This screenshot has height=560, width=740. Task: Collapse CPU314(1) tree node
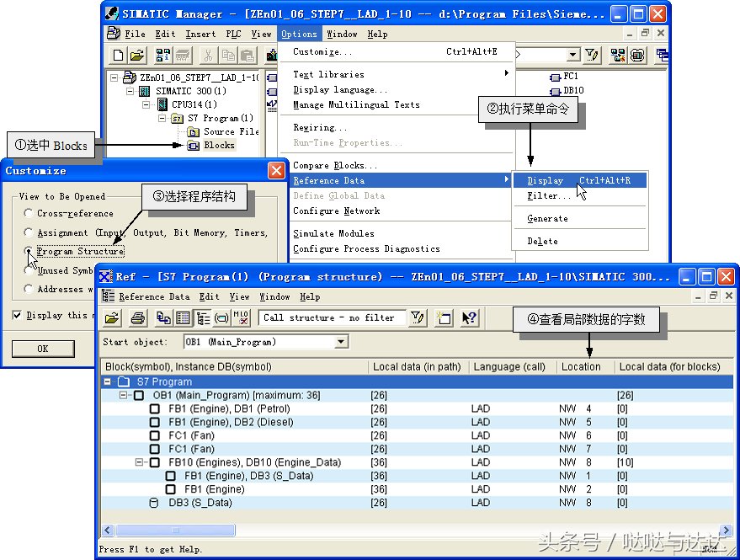pos(146,104)
